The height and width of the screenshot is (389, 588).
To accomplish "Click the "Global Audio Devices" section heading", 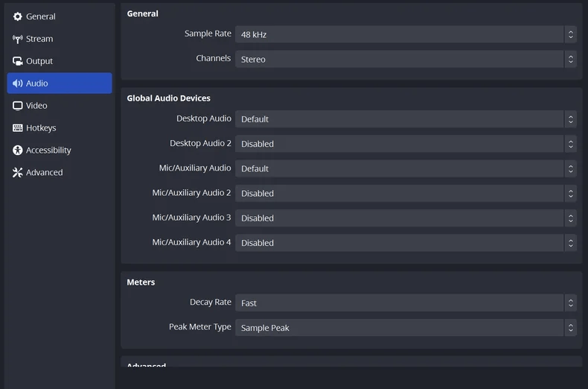I will [168, 98].
